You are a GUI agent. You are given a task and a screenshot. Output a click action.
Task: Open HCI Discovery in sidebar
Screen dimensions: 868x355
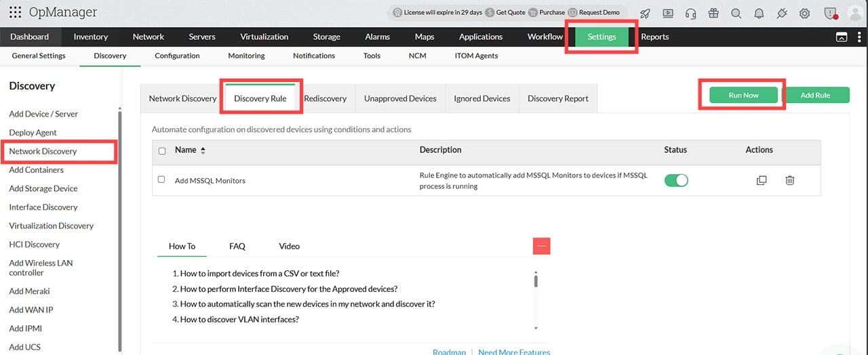tap(34, 245)
